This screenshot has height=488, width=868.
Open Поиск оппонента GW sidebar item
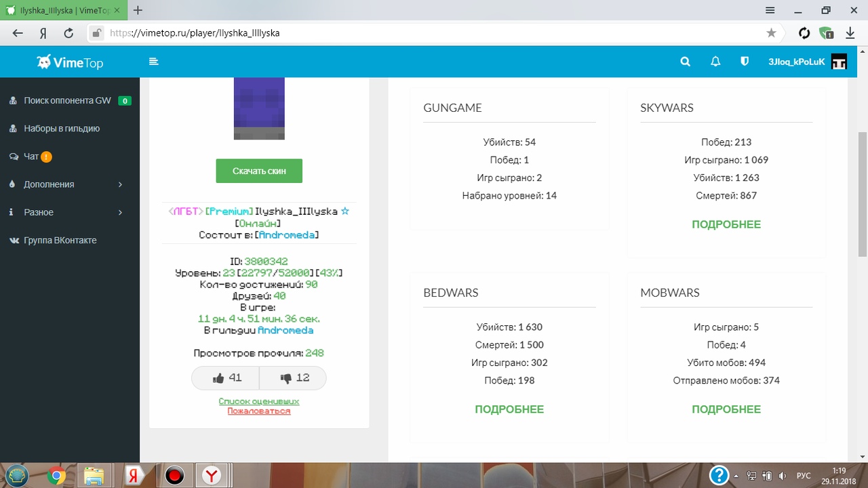pos(67,100)
